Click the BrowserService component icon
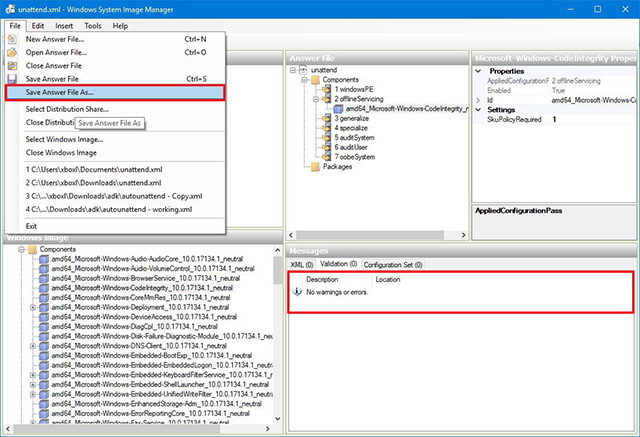 [x=44, y=278]
